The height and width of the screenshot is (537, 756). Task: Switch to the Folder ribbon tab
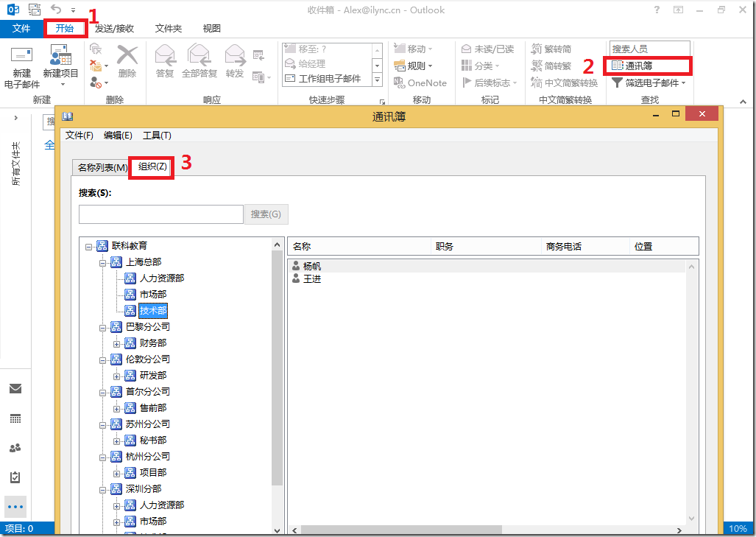point(169,29)
